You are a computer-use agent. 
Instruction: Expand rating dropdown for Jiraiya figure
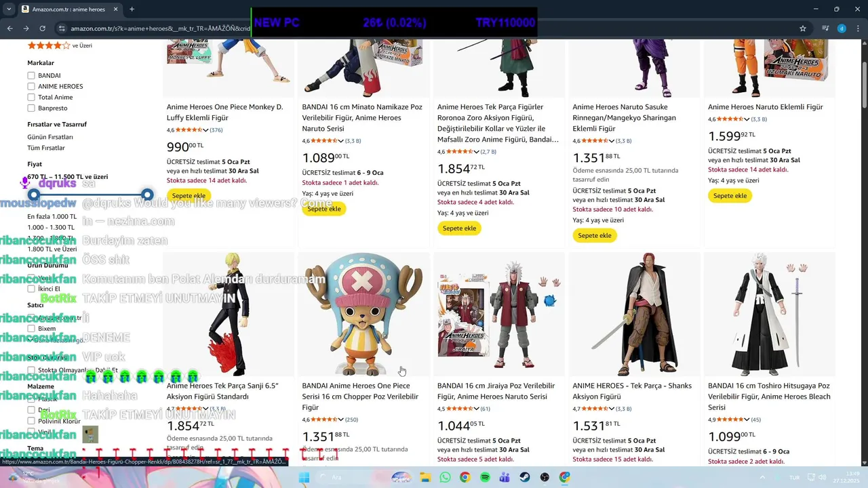(476, 409)
